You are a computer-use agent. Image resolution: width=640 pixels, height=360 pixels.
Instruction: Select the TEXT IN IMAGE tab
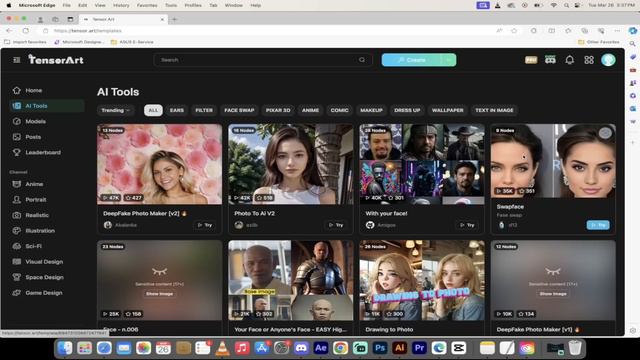pos(494,110)
